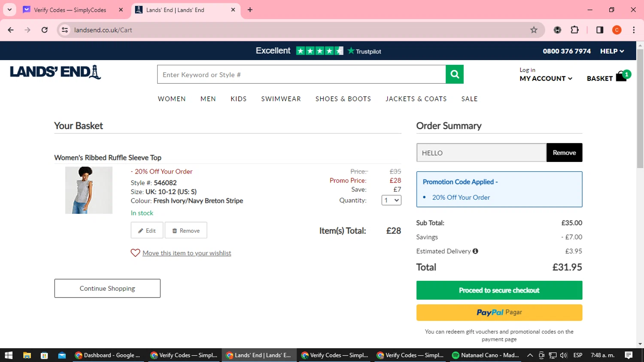Image resolution: width=644 pixels, height=362 pixels.
Task: Click the Estimated Delivery info icon
Action: [475, 251]
